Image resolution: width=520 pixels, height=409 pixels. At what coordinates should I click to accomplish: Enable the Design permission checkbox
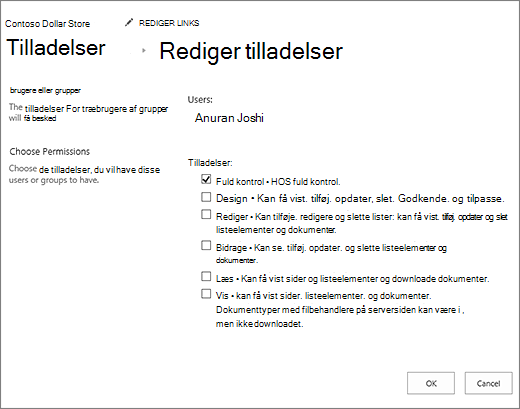click(206, 197)
